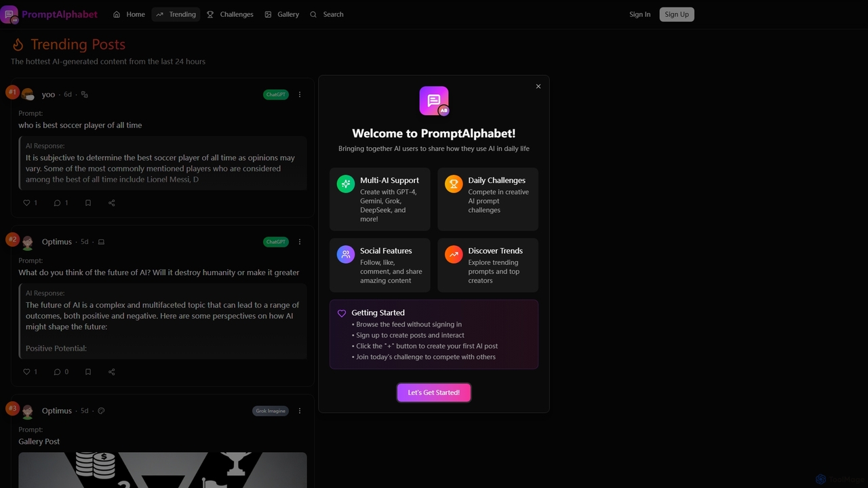
Task: Click the Sign In link
Action: [639, 14]
